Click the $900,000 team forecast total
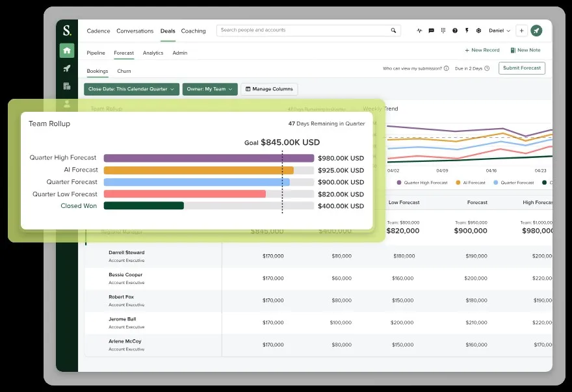The height and width of the screenshot is (392, 572). [471, 231]
